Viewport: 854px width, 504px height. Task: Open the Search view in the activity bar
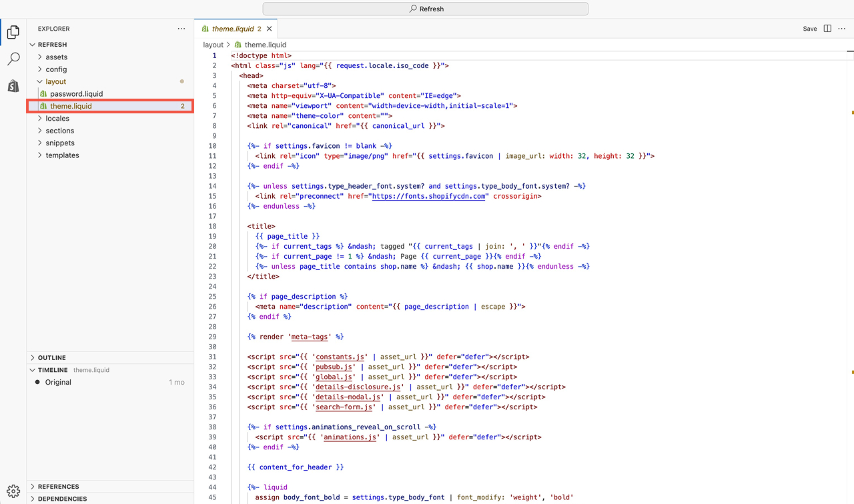click(13, 59)
